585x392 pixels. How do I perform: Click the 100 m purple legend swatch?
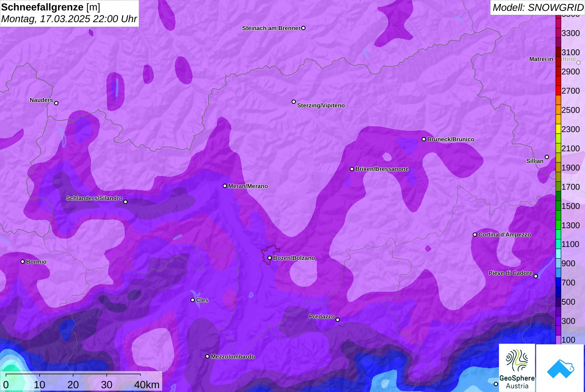click(558, 339)
